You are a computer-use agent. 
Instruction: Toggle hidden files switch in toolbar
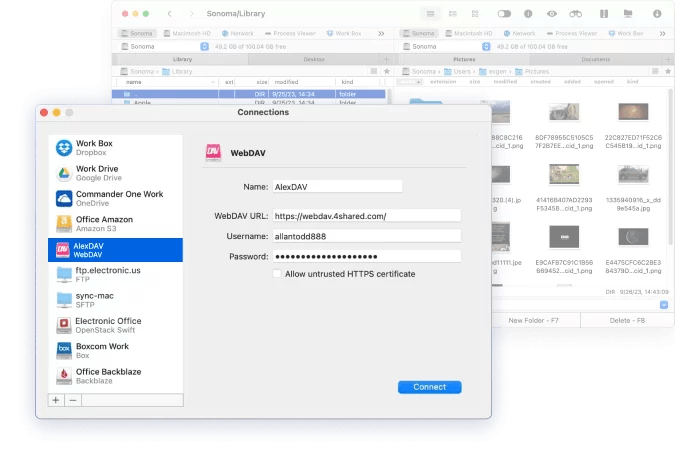click(x=504, y=14)
